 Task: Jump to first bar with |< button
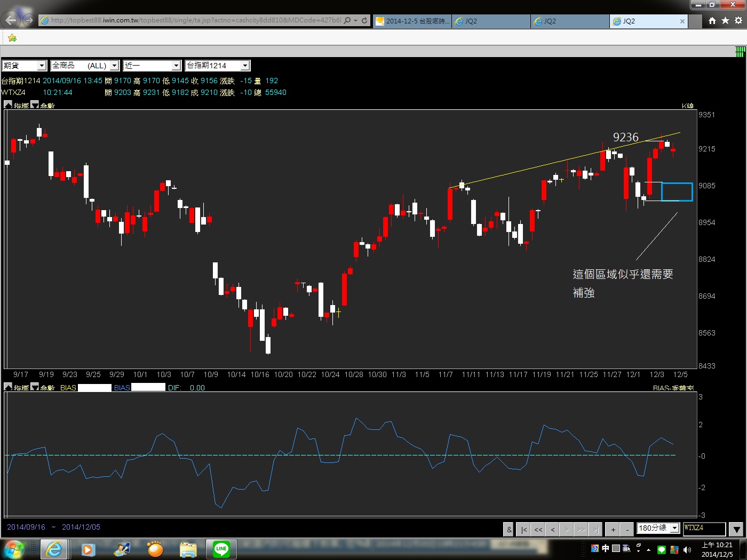[524, 529]
